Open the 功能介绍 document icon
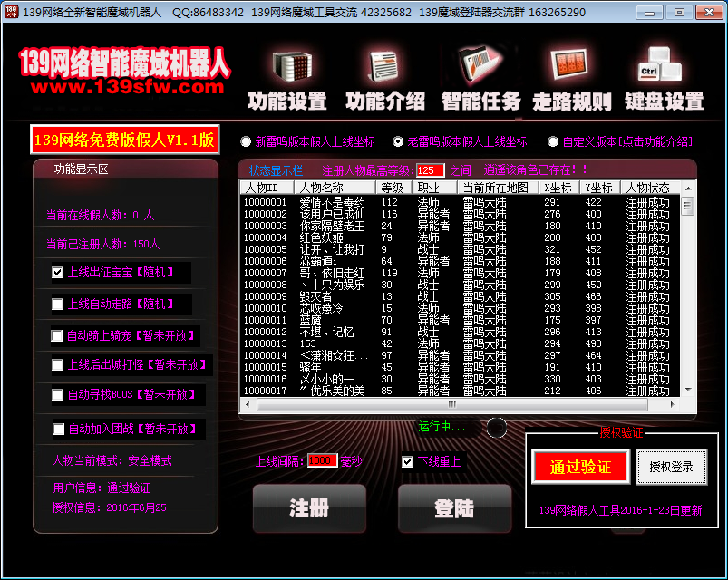This screenshot has width=728, height=580. click(383, 66)
